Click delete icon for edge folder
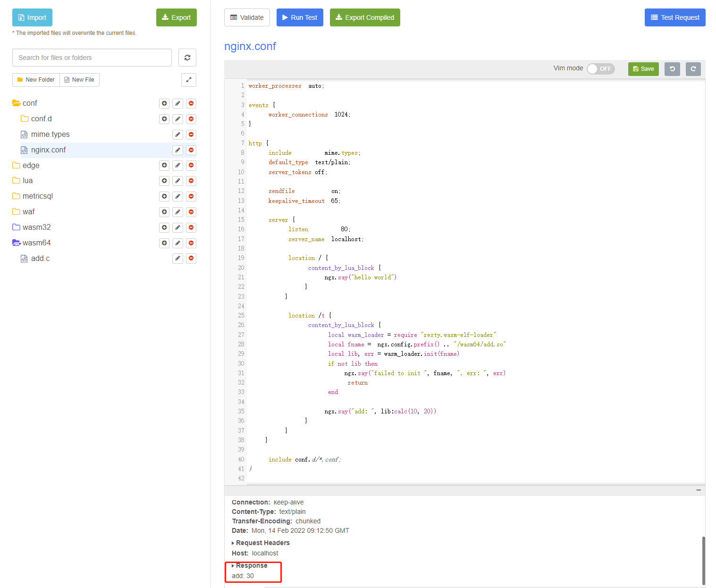The height and width of the screenshot is (588, 716). pyautogui.click(x=191, y=165)
